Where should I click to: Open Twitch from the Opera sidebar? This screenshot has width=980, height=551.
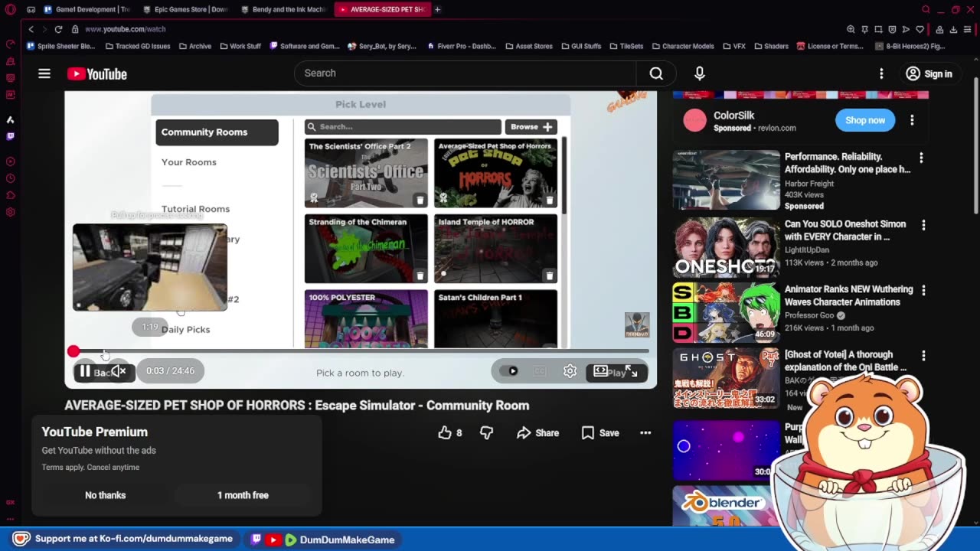pos(11,137)
